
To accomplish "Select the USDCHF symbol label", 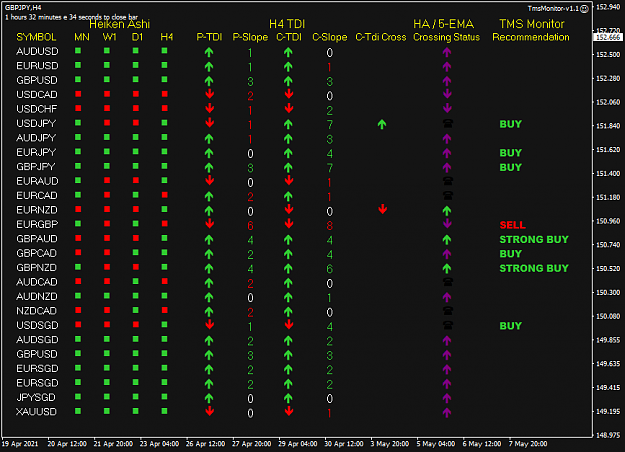I will [x=37, y=109].
